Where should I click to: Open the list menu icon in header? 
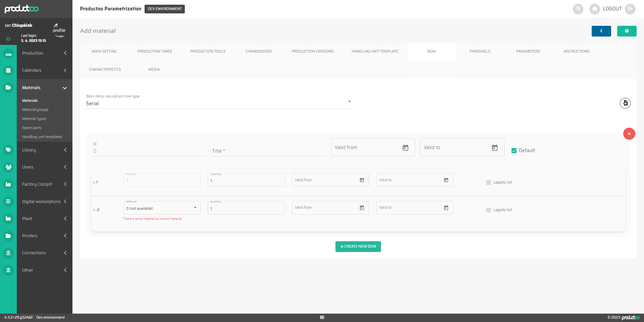pos(578,9)
